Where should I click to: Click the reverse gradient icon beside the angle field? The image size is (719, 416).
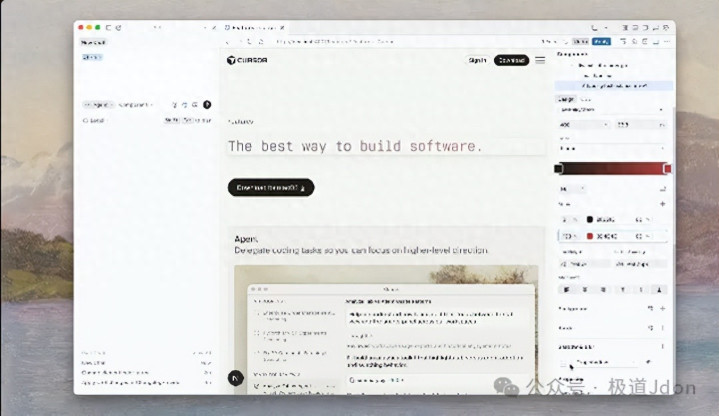pyautogui.click(x=663, y=189)
